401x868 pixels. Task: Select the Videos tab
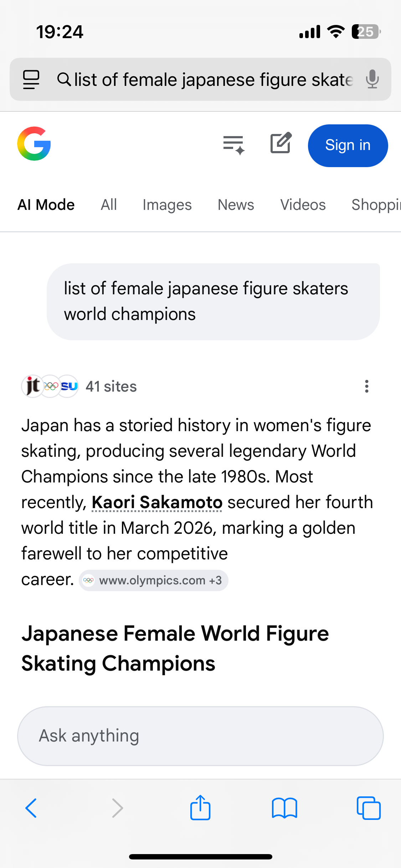303,205
